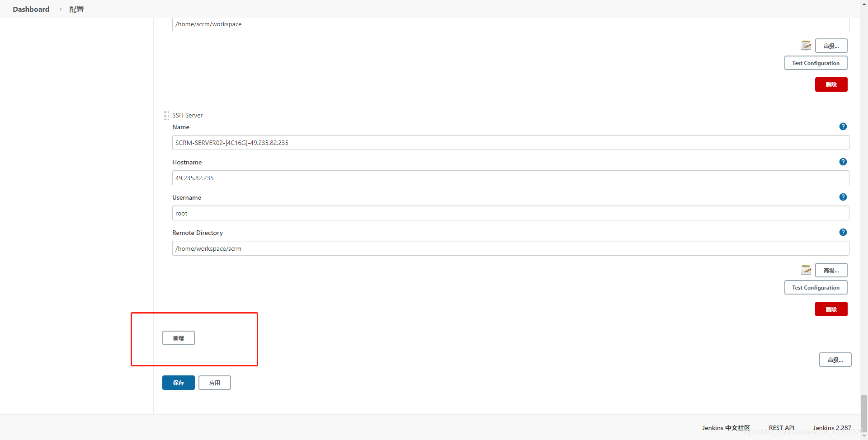This screenshot has height=440, width=868.
Task: Click the Remote Directory label
Action: click(198, 233)
